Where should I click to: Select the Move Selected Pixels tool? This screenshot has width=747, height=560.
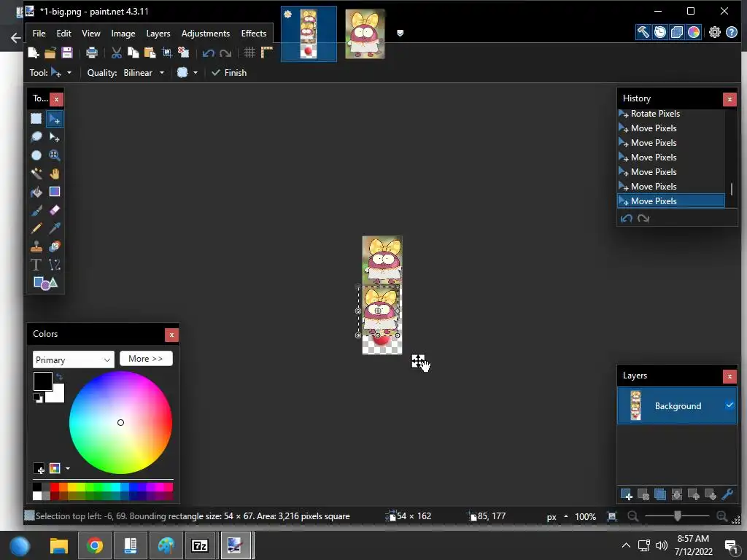(x=54, y=119)
